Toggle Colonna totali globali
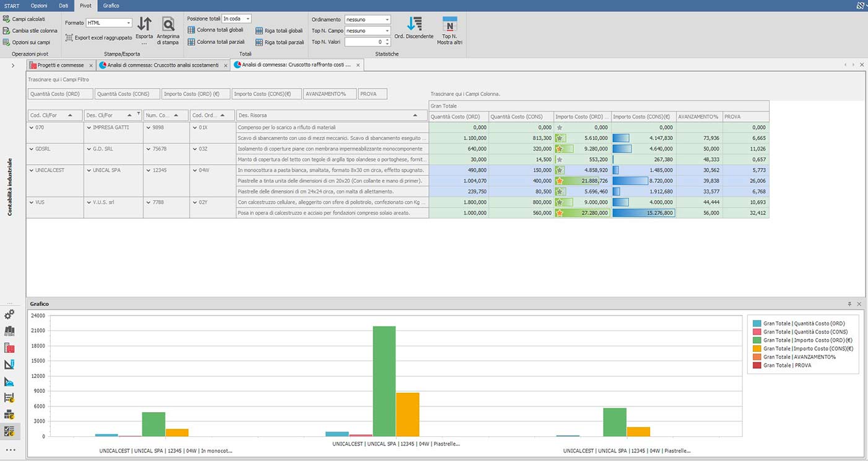Image resolution: width=868 pixels, height=461 pixels. [x=215, y=30]
